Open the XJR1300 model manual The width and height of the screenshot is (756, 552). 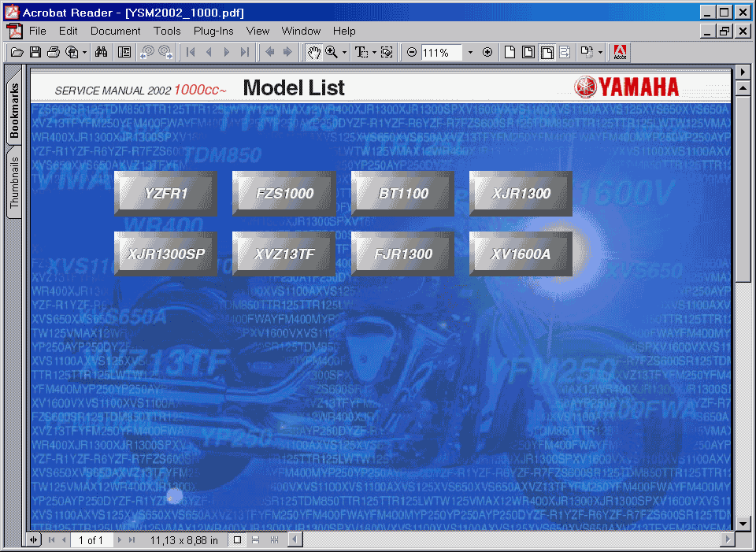[521, 194]
